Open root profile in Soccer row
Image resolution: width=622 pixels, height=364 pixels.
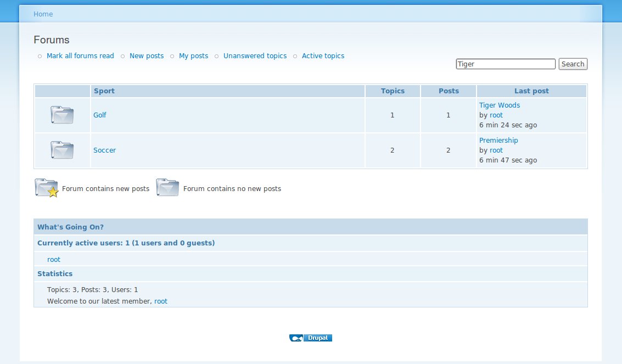tap(496, 150)
